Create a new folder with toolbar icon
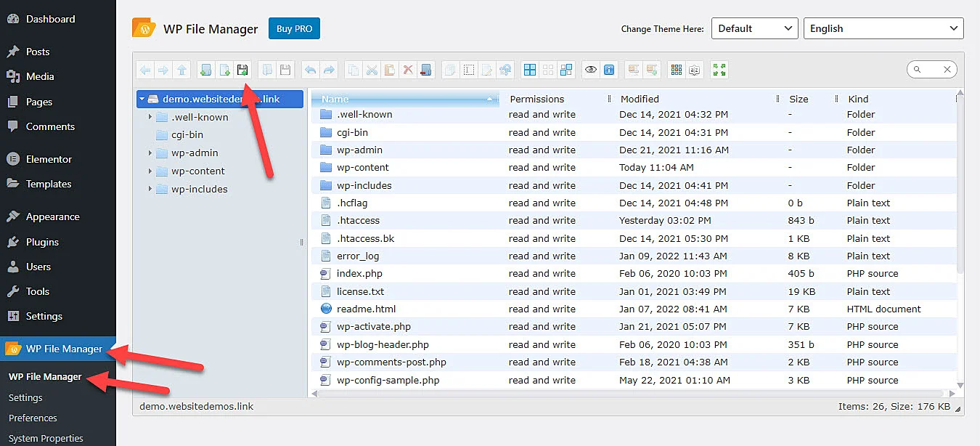980x446 pixels. pyautogui.click(x=206, y=70)
